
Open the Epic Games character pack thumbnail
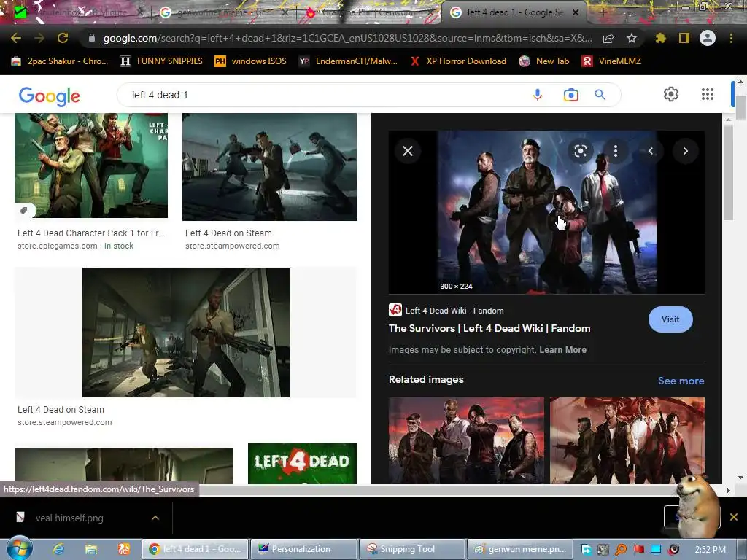pos(91,166)
